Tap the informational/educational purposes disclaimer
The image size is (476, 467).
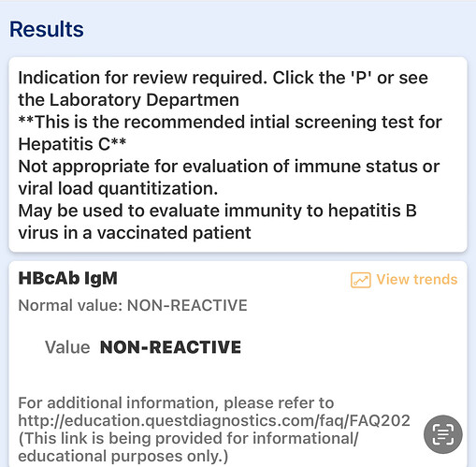point(188,447)
